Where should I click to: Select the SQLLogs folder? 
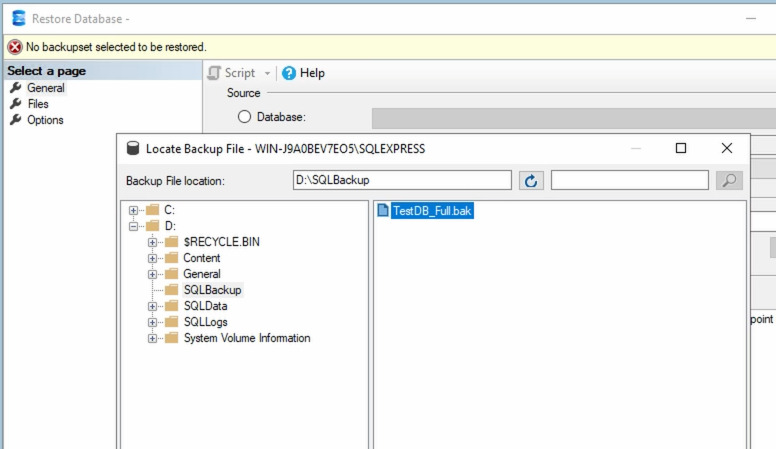(x=205, y=322)
